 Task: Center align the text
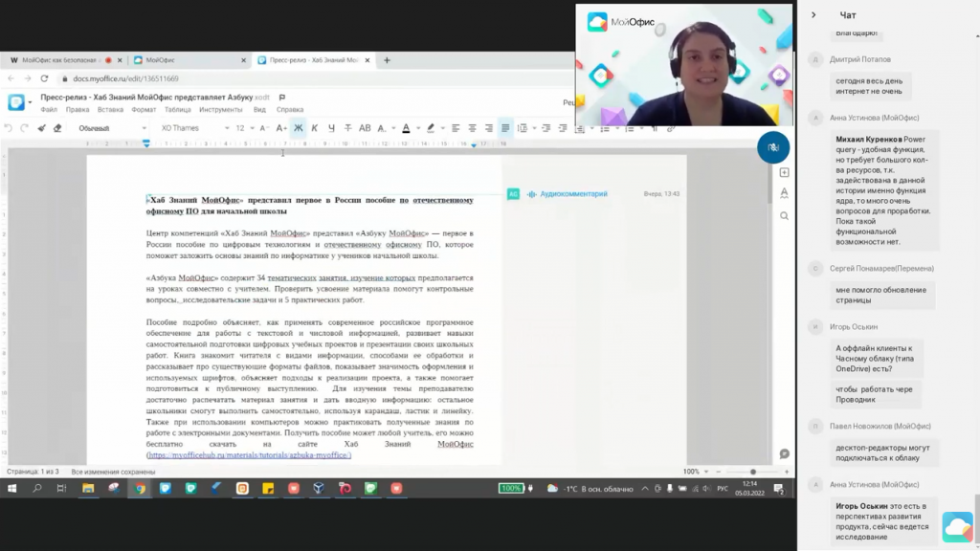(473, 128)
